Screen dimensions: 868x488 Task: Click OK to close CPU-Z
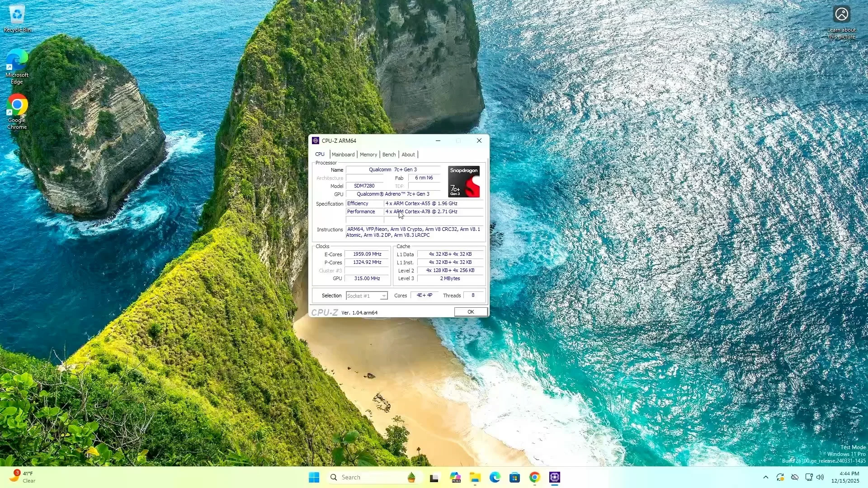point(470,312)
